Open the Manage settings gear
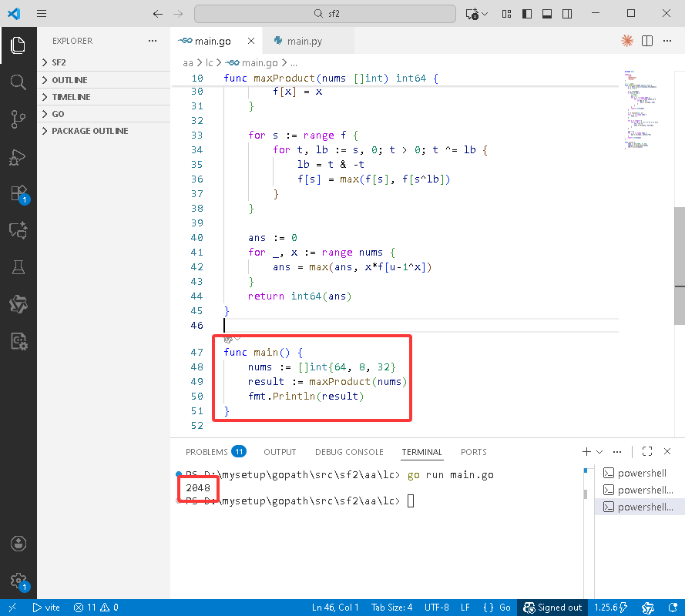 18,581
